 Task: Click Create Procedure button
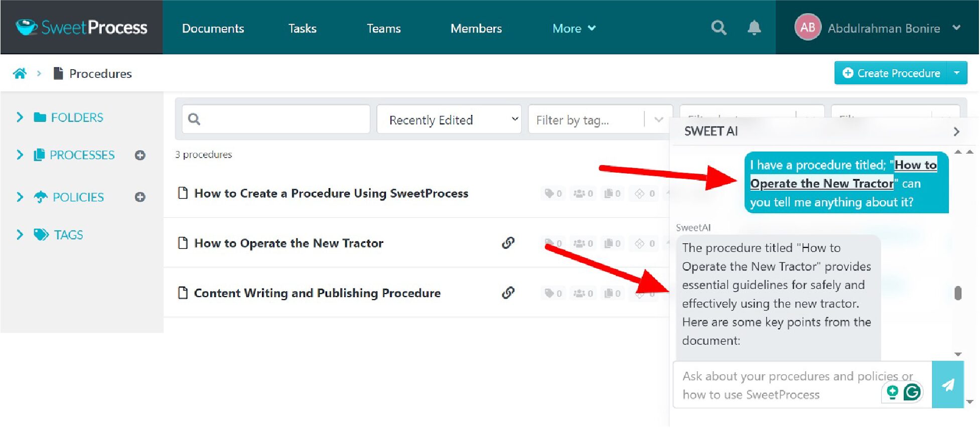point(891,73)
